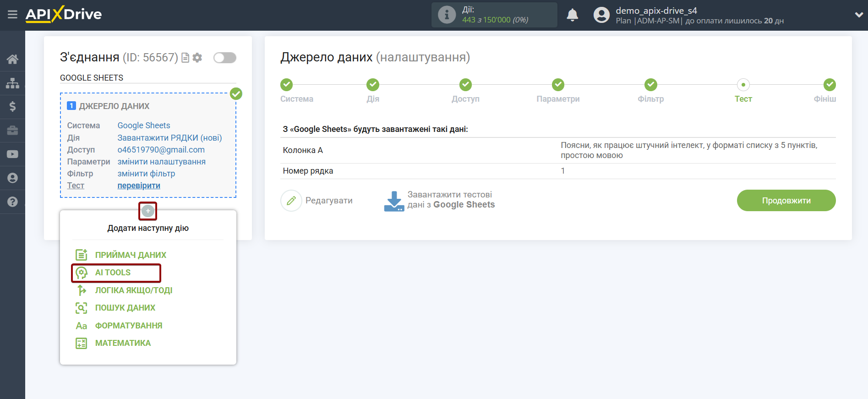
Task: Open the YouTube video icon in sidebar
Action: [12, 154]
